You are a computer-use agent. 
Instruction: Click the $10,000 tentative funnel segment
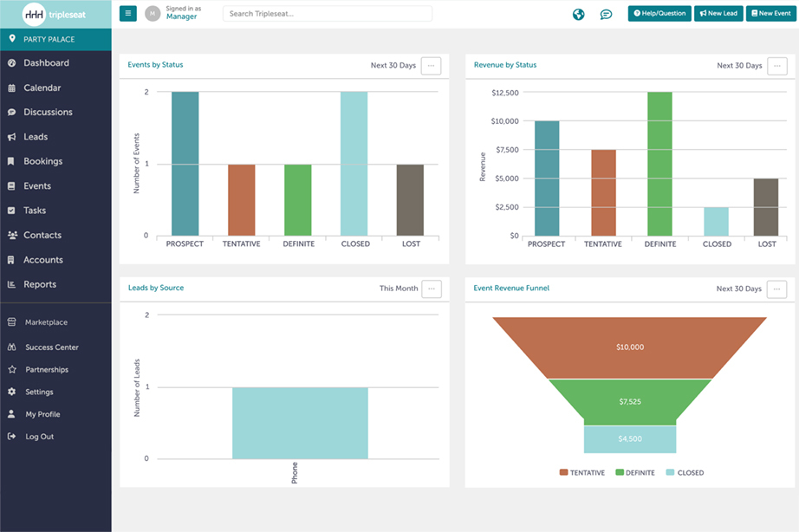[x=630, y=347]
